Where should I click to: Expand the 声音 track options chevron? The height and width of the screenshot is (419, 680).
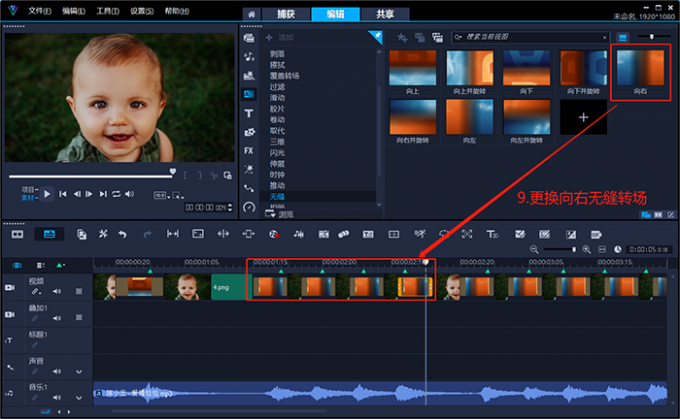pos(79,372)
